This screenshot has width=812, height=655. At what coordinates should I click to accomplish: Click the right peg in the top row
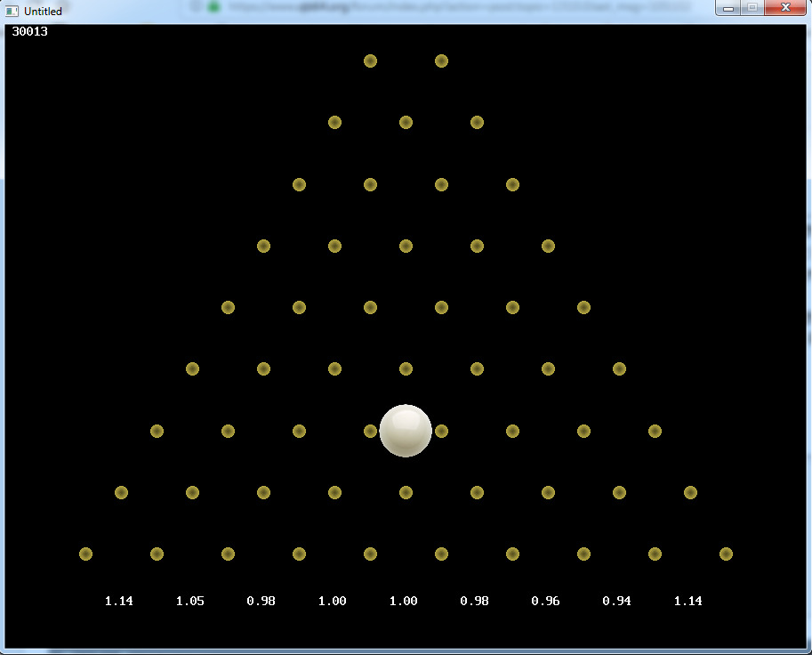(441, 61)
